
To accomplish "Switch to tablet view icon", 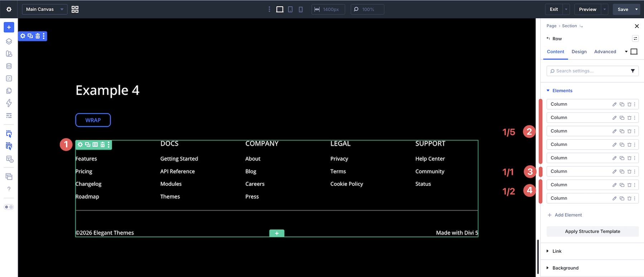I will pyautogui.click(x=290, y=9).
